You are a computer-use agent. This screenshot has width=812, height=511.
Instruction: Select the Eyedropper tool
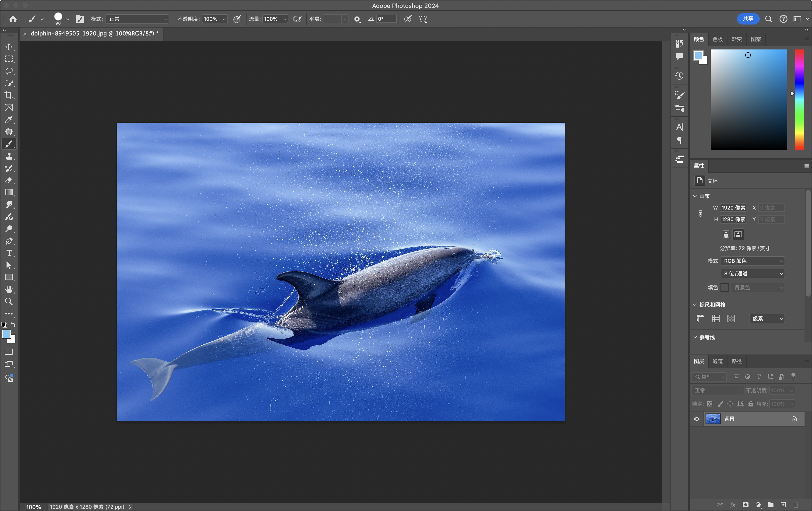pyautogui.click(x=9, y=120)
